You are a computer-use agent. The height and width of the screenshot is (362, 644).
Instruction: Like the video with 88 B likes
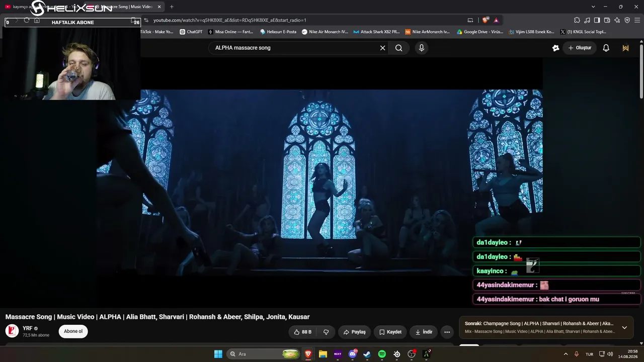click(x=303, y=332)
